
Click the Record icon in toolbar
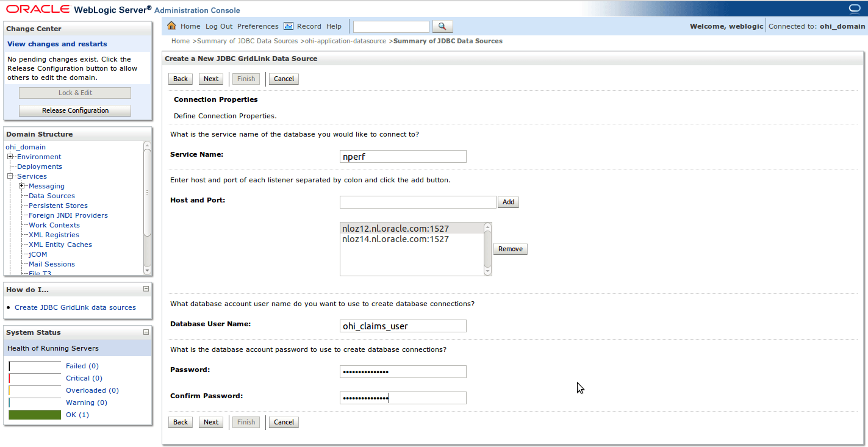289,26
